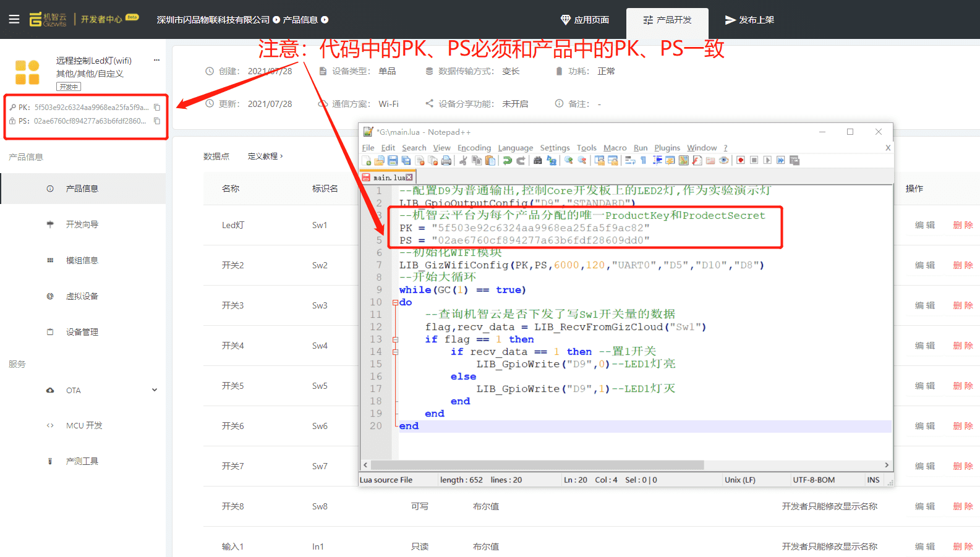Collapse the fold marker at line 14 'if recv_data'
Image resolution: width=980 pixels, height=557 pixels.
(395, 352)
